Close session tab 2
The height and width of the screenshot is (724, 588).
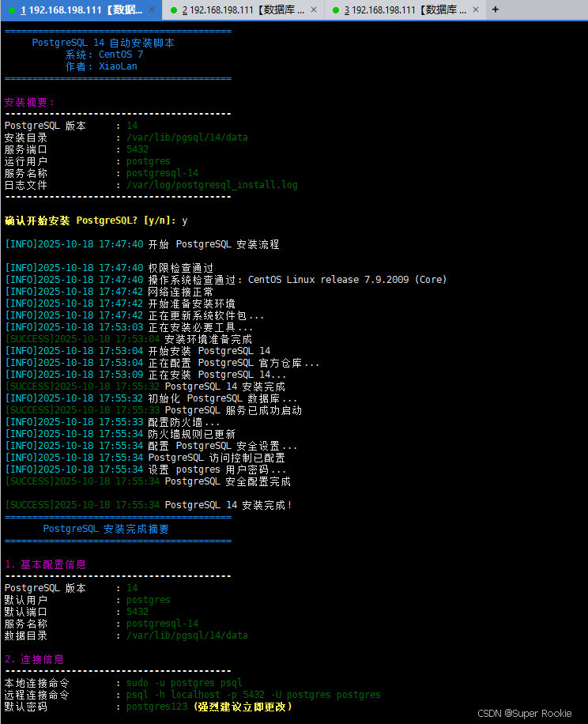coord(314,9)
